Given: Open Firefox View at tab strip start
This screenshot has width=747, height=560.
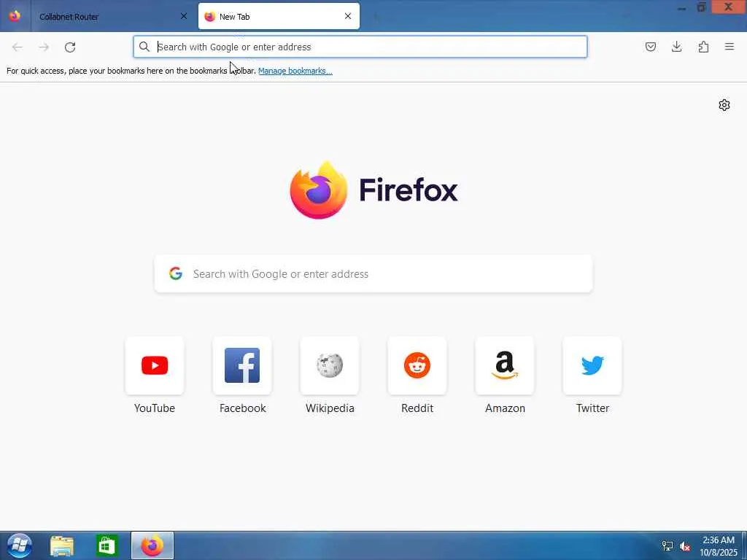Looking at the screenshot, I should point(15,16).
